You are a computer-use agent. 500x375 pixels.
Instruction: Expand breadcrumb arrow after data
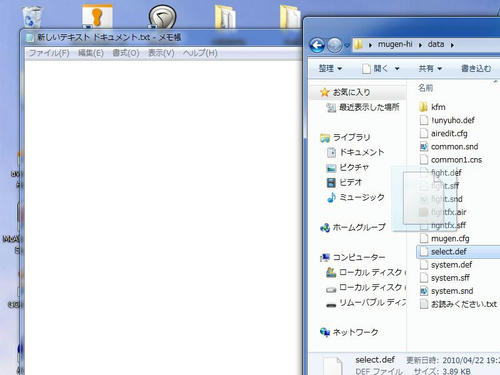tap(452, 45)
